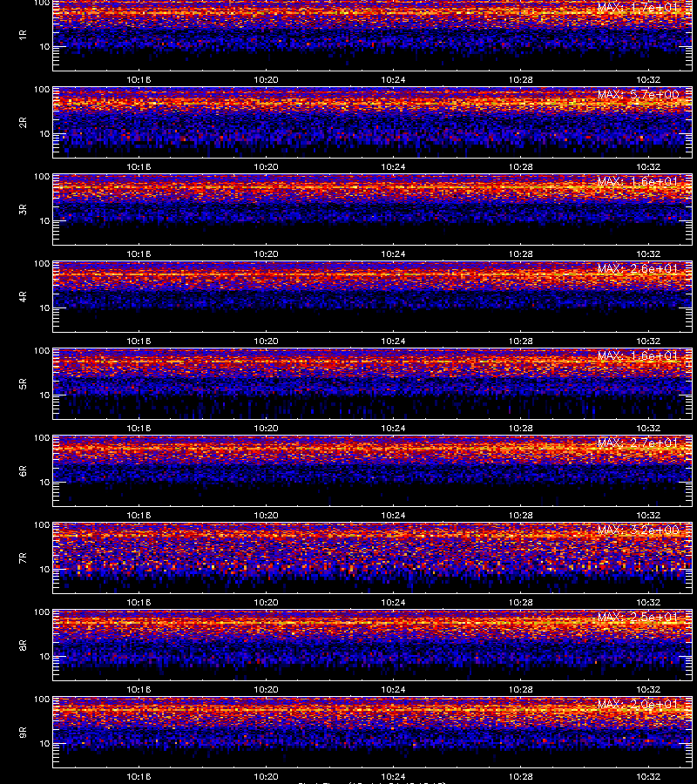Click the 10 y-axis value of panel 7R
Screen dimensions: 697x784
point(44,569)
